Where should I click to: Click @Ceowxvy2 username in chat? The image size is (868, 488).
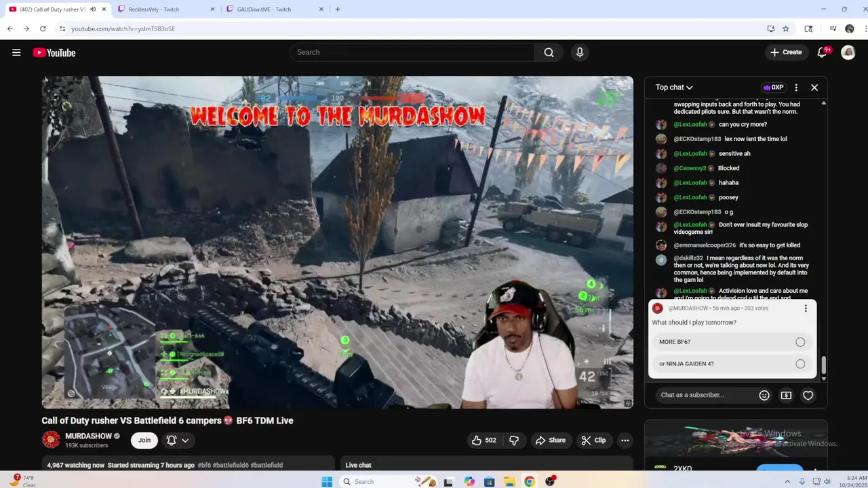coord(690,168)
